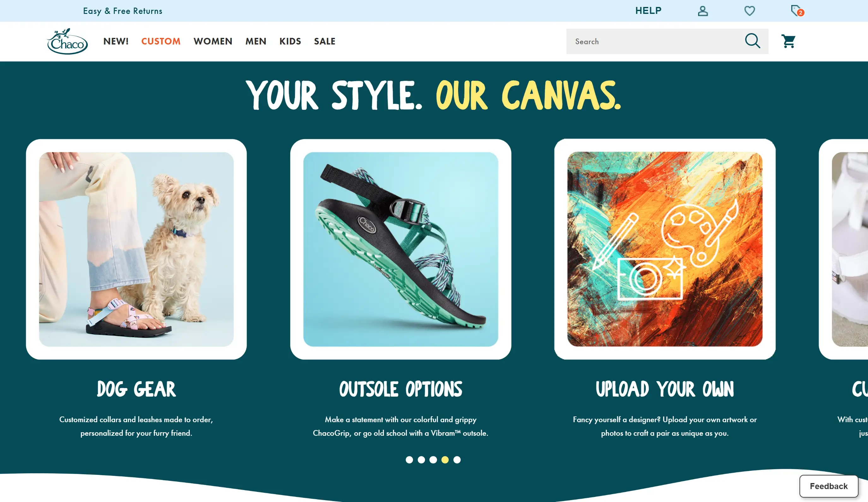Viewport: 868px width, 502px height.
Task: Open the Upload Your Own artwork image
Action: pyautogui.click(x=665, y=249)
